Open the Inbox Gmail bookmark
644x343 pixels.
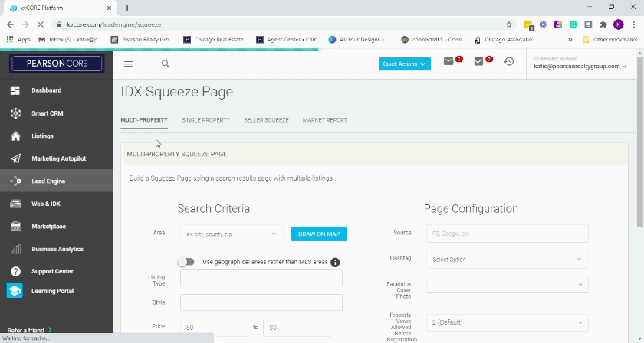coord(70,39)
